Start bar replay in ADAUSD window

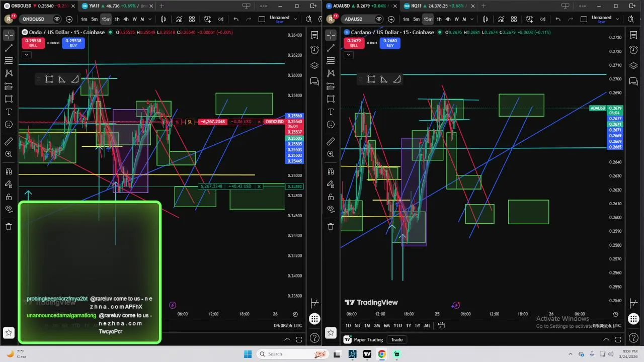click(542, 19)
